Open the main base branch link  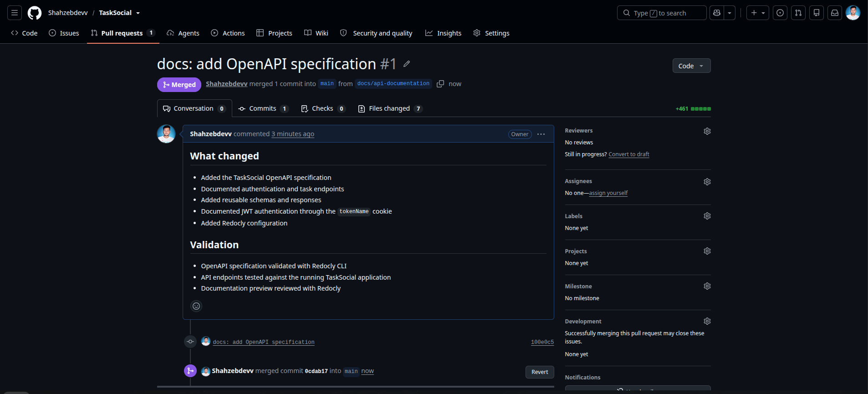(x=327, y=84)
